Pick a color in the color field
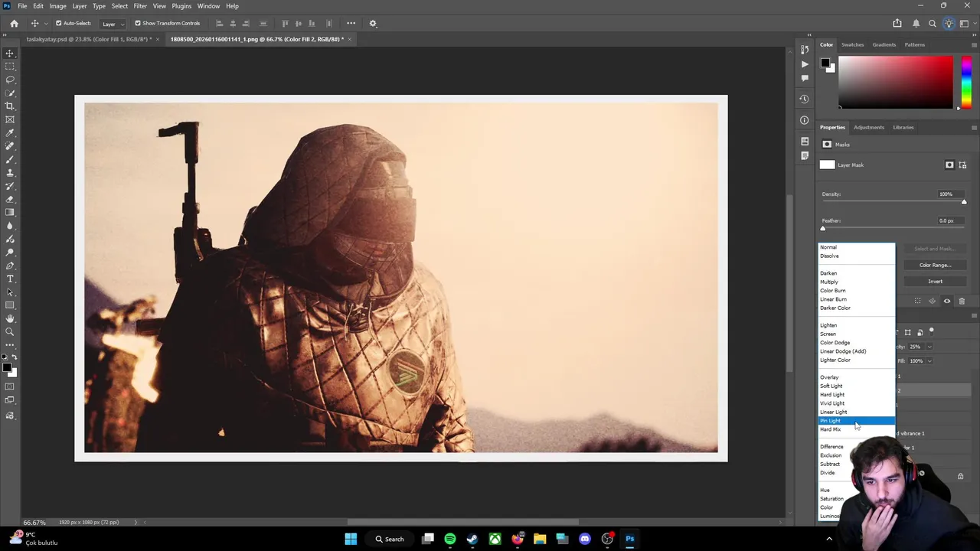The image size is (980, 551). click(895, 82)
